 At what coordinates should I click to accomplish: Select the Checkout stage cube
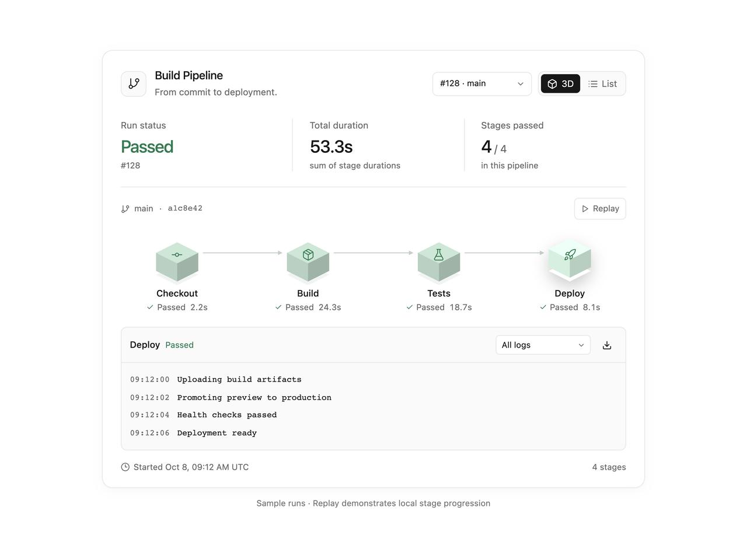pos(177,262)
